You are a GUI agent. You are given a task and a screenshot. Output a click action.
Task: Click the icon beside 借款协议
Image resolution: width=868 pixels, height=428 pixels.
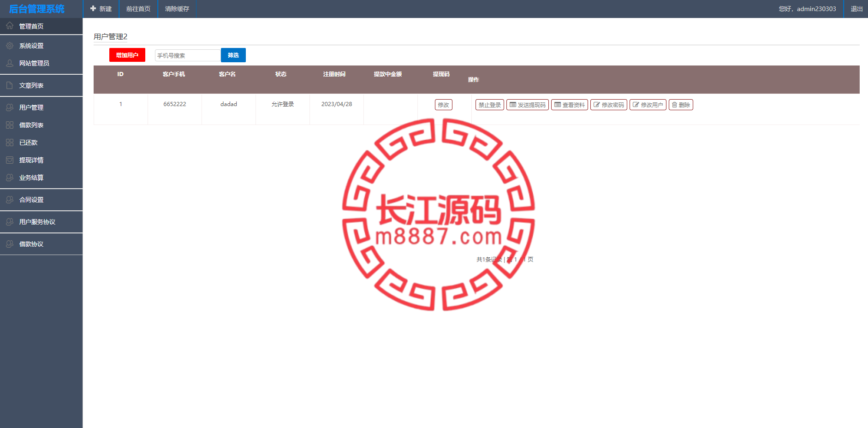(10, 244)
